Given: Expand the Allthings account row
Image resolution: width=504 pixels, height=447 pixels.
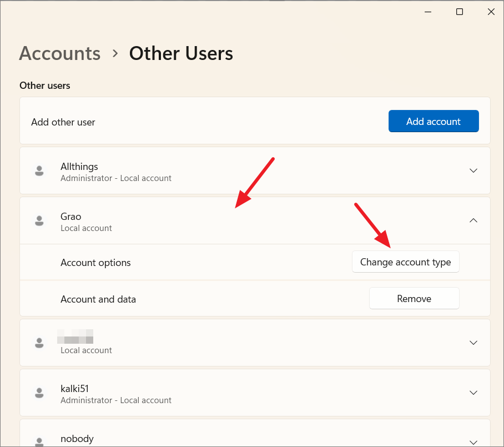Looking at the screenshot, I should (x=255, y=170).
